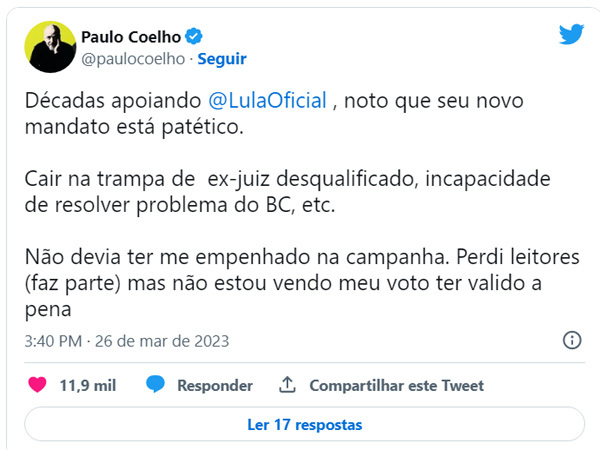Click the paragraph starting 'Não devia ter'
Screen dimensions: 600x450
[x=302, y=283]
